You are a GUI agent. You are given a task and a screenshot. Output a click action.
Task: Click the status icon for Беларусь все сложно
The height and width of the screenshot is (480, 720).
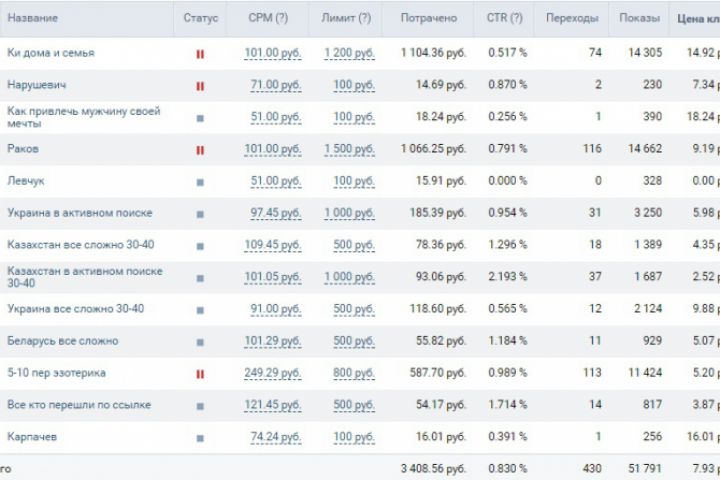pyautogui.click(x=200, y=342)
